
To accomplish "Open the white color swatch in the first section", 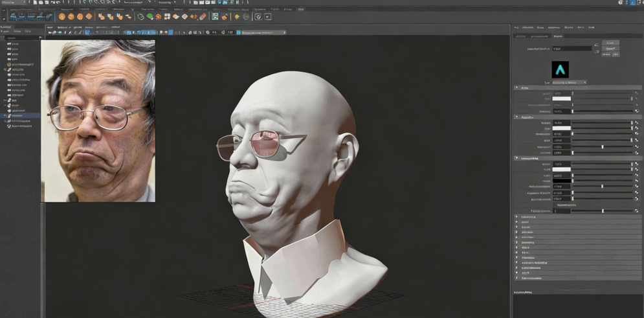I will coord(561,98).
